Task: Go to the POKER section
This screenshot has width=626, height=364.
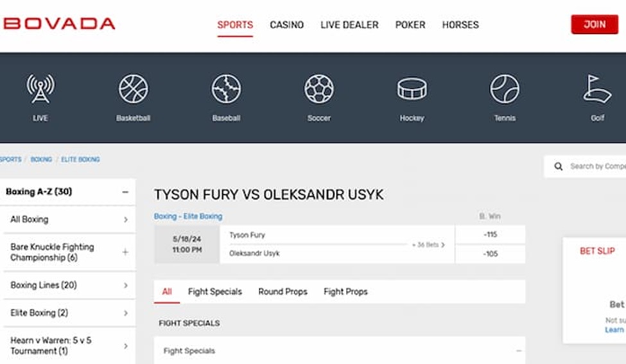Action: point(410,25)
